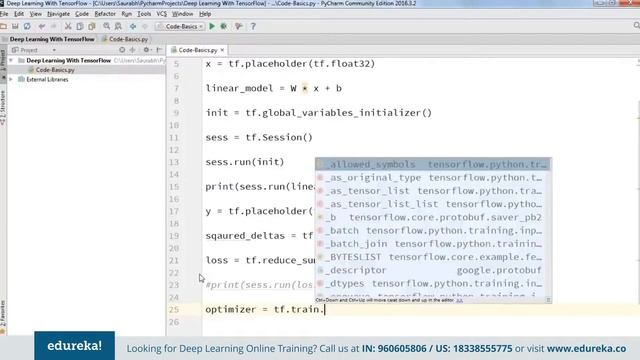Select _allowed_symbols completion suggestion
The height and width of the screenshot is (360, 640).
(x=433, y=164)
